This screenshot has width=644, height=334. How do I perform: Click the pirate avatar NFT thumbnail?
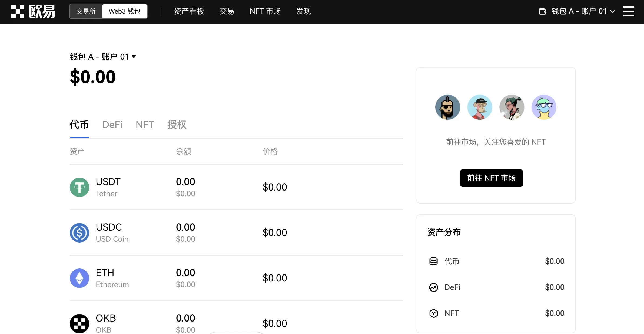[x=447, y=107]
